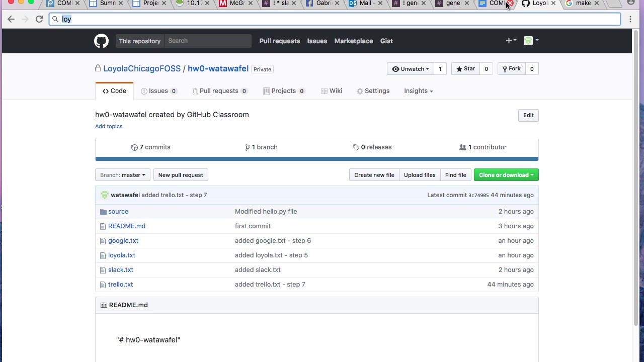Open the loyola.txt file
The image size is (644, 362).
(x=122, y=255)
